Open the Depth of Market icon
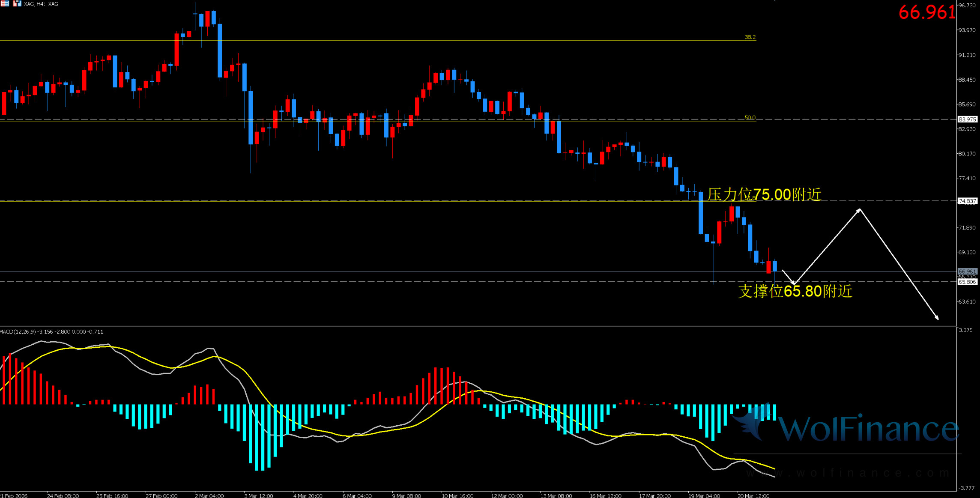This screenshot has width=980, height=498. point(5,3)
